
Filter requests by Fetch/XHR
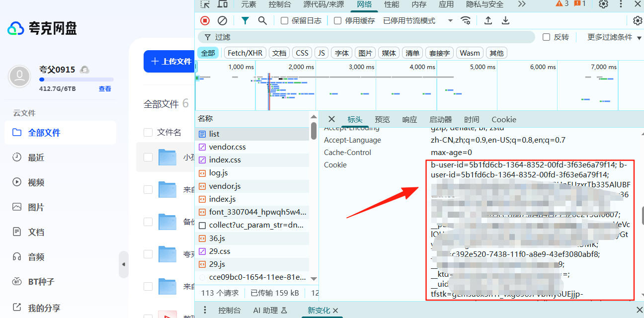pyautogui.click(x=245, y=53)
